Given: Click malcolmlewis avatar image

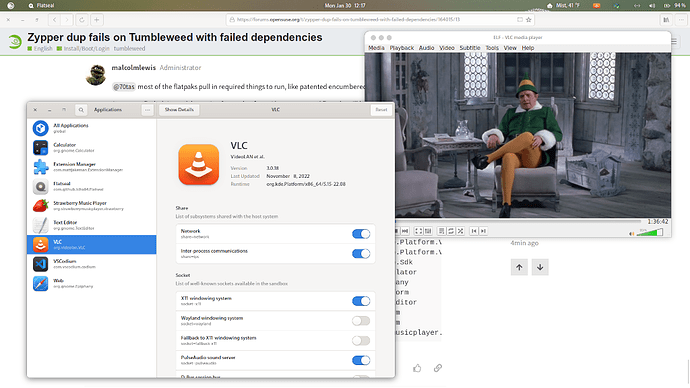Looking at the screenshot, I should point(95,75).
